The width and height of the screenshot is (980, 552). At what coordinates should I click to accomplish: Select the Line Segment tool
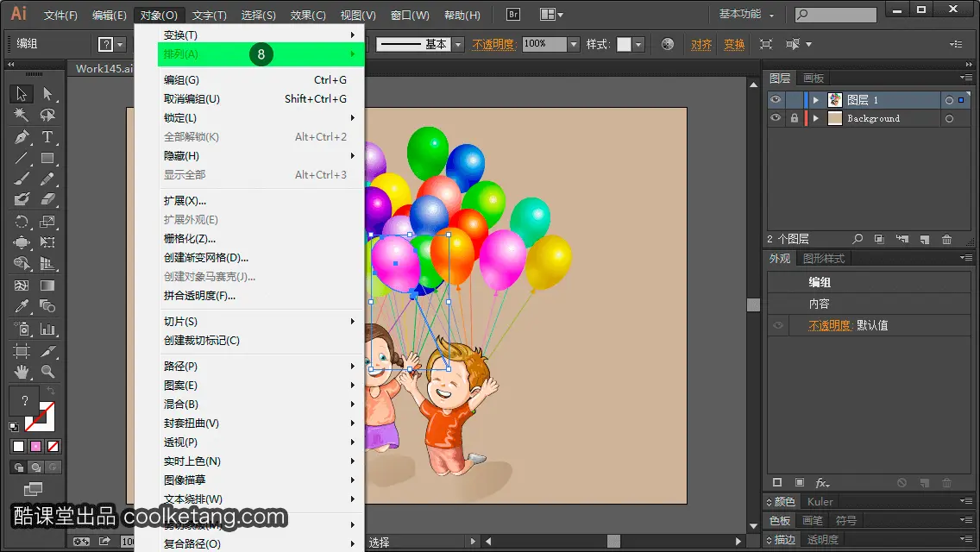22,158
